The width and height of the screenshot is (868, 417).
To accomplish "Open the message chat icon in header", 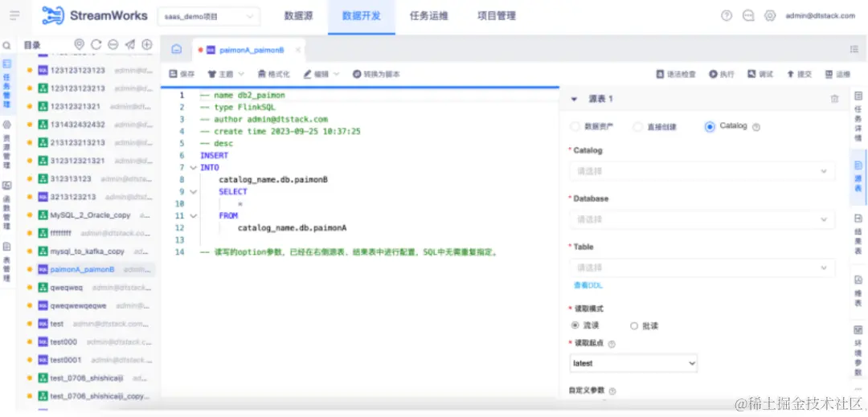I will pos(748,16).
